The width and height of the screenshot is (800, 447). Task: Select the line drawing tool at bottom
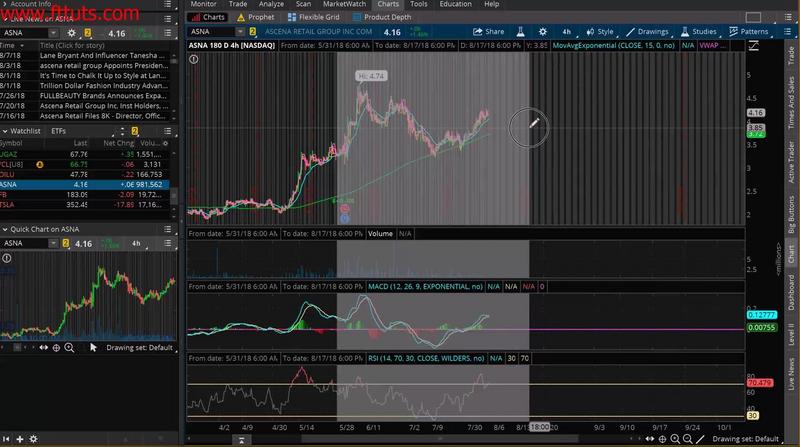701,439
